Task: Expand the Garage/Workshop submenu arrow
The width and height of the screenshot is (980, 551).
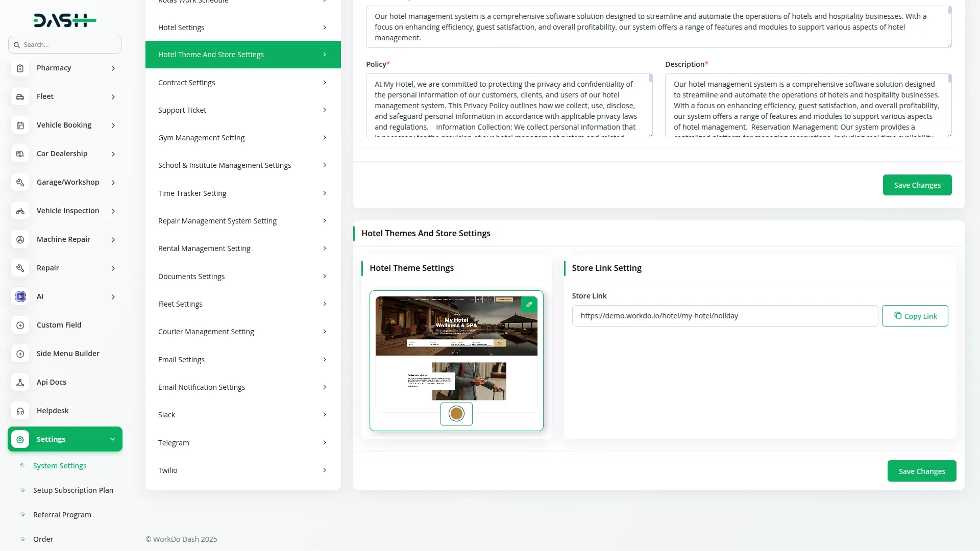Action: [113, 183]
